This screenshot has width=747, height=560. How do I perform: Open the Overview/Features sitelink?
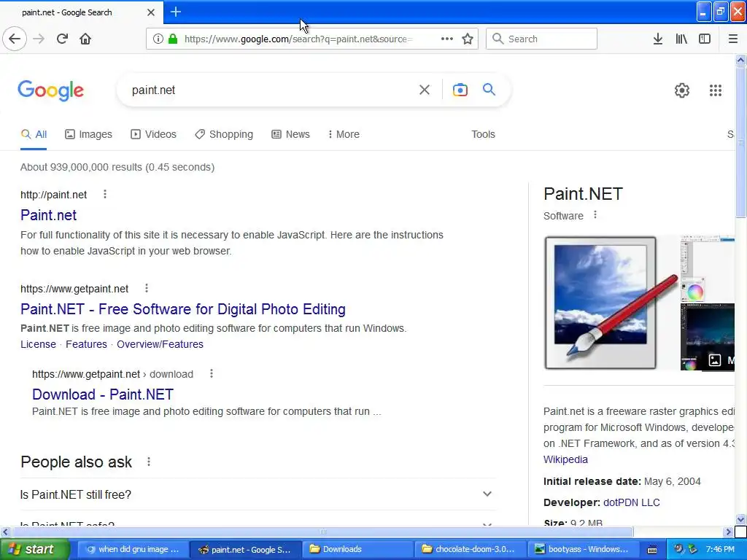pos(160,344)
